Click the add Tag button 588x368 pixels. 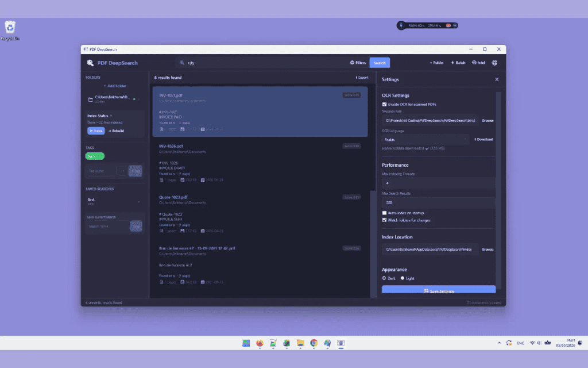136,171
